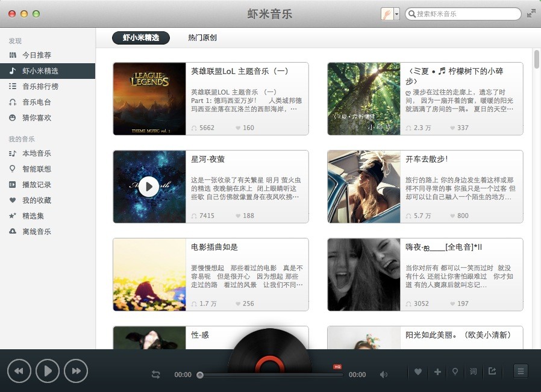This screenshot has height=392, width=541.
Task: Toggle the red HQ quality badge
Action: [337, 367]
